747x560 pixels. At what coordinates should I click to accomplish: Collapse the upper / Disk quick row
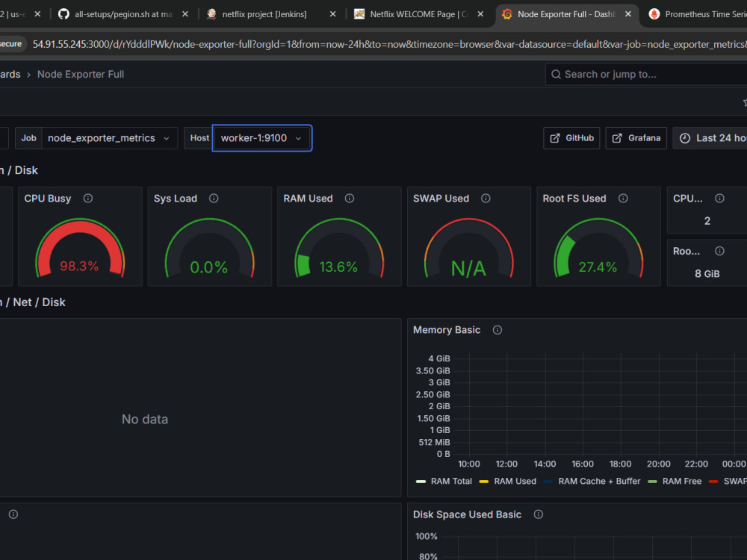point(19,170)
